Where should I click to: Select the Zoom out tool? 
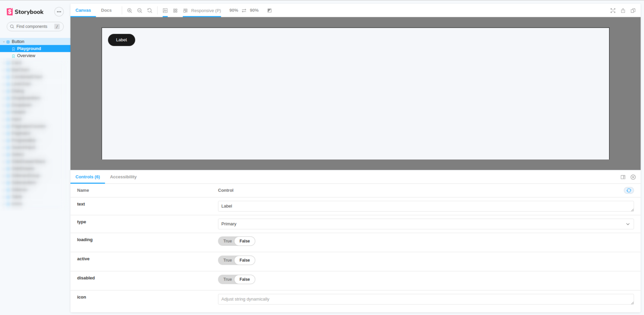pyautogui.click(x=140, y=10)
